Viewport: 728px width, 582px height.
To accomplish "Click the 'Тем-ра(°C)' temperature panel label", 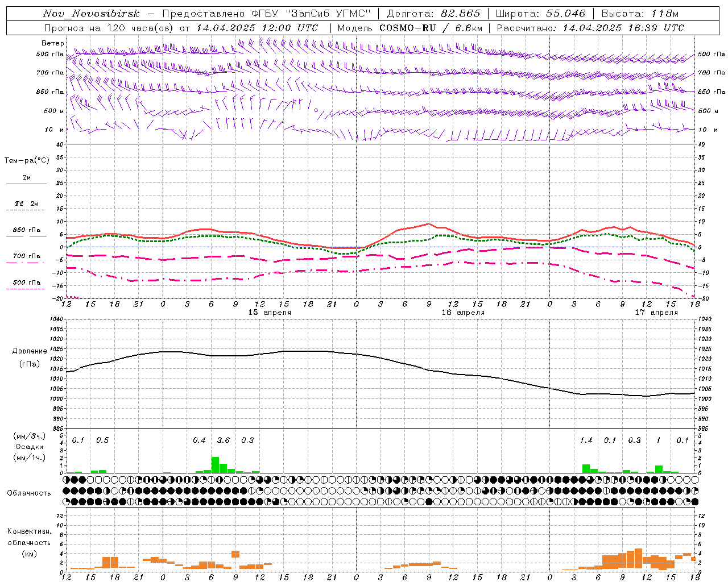I will point(27,161).
